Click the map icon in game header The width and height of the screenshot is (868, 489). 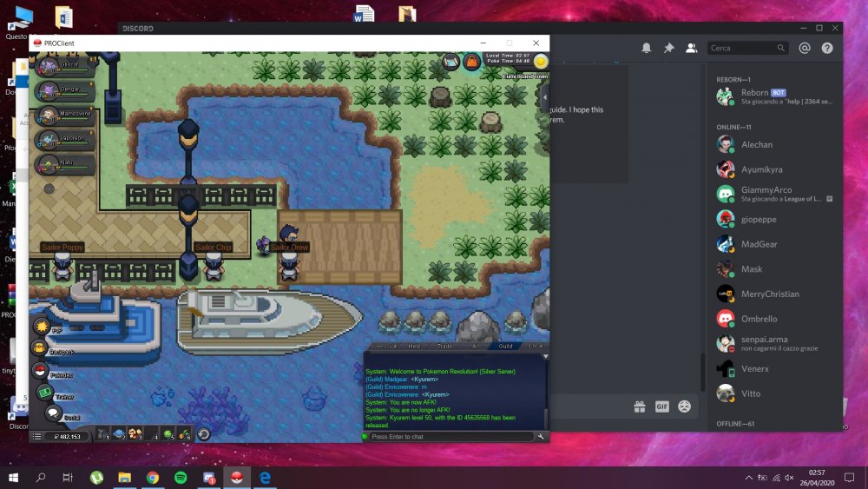[450, 61]
